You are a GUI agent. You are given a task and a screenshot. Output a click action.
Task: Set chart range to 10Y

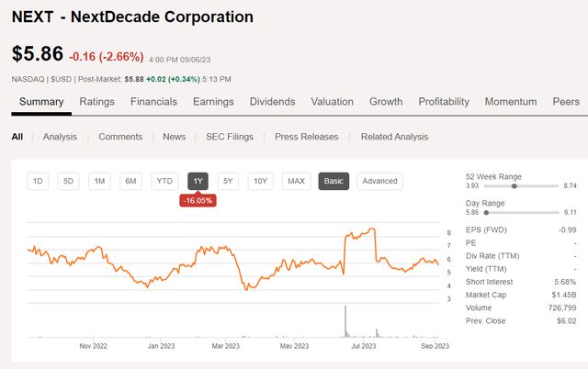[260, 182]
